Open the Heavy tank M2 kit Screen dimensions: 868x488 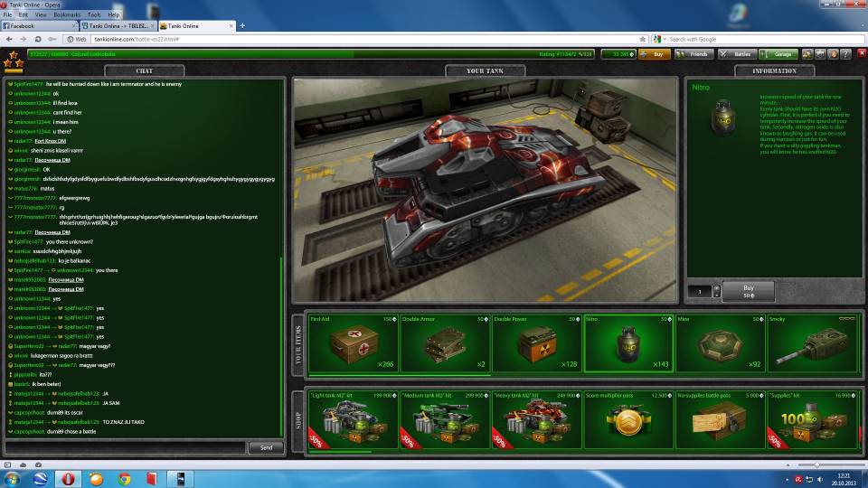point(536,419)
